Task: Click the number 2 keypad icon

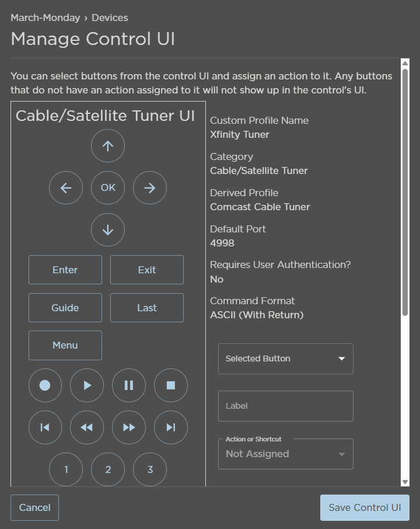Action: (107, 469)
